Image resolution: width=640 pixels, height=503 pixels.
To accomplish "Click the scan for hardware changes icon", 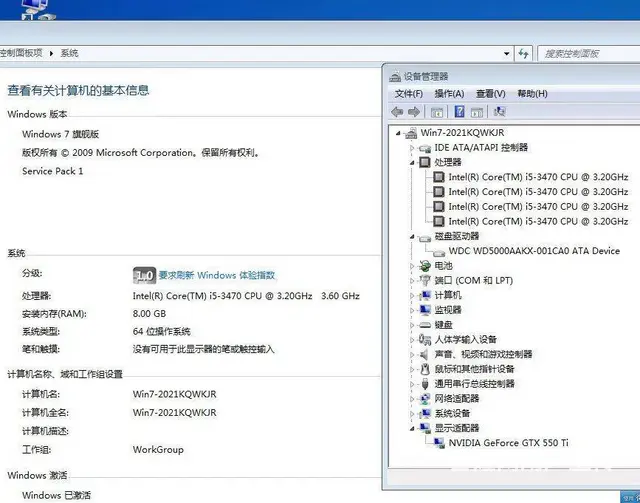I will [x=499, y=111].
